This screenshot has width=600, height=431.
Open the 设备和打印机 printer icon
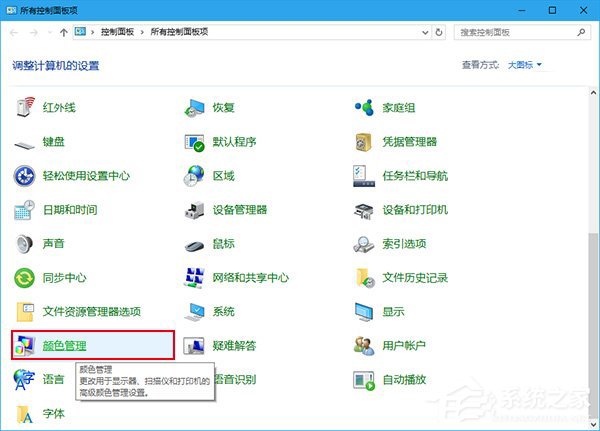coord(364,211)
